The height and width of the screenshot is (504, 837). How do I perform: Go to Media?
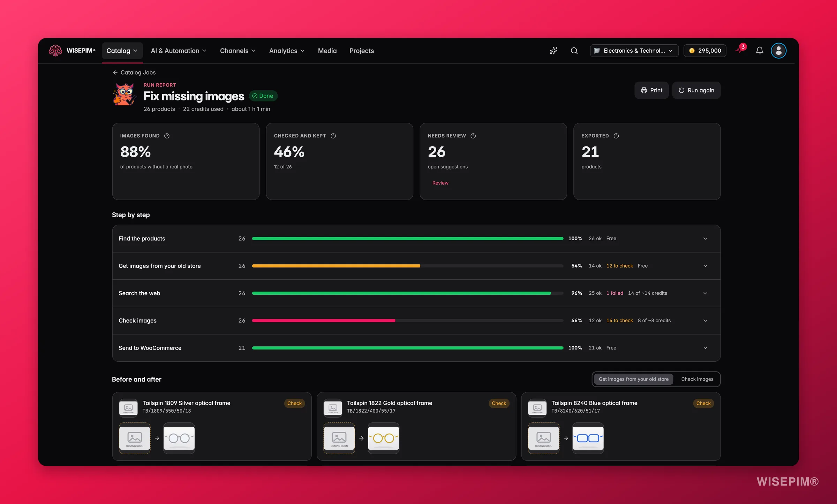coord(327,51)
